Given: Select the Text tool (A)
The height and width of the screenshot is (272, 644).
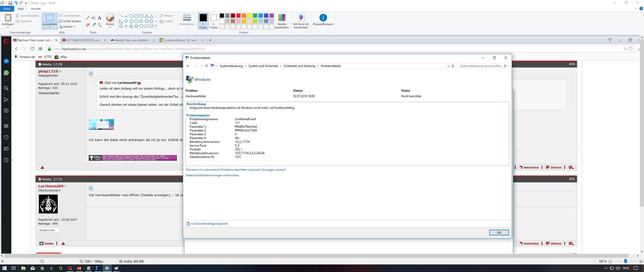Looking at the screenshot, I should tap(99, 18).
